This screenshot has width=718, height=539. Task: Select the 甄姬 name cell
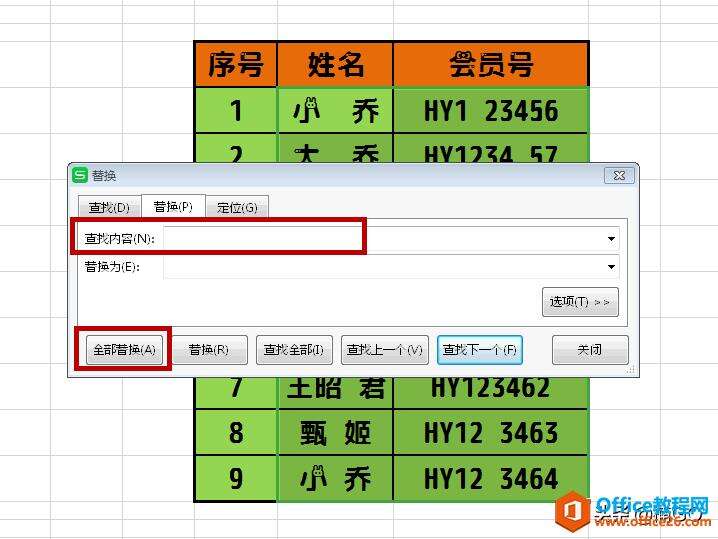click(335, 432)
